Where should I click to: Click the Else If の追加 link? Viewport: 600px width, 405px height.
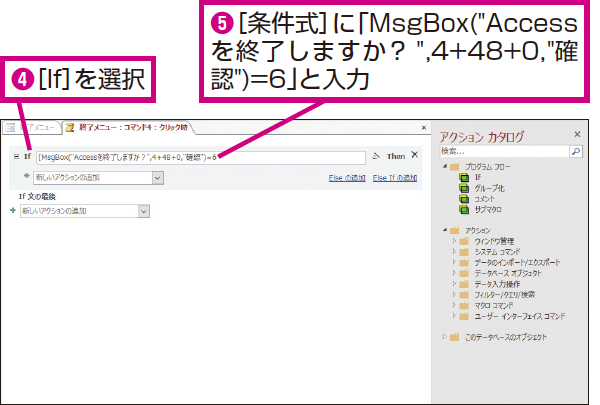click(395, 177)
